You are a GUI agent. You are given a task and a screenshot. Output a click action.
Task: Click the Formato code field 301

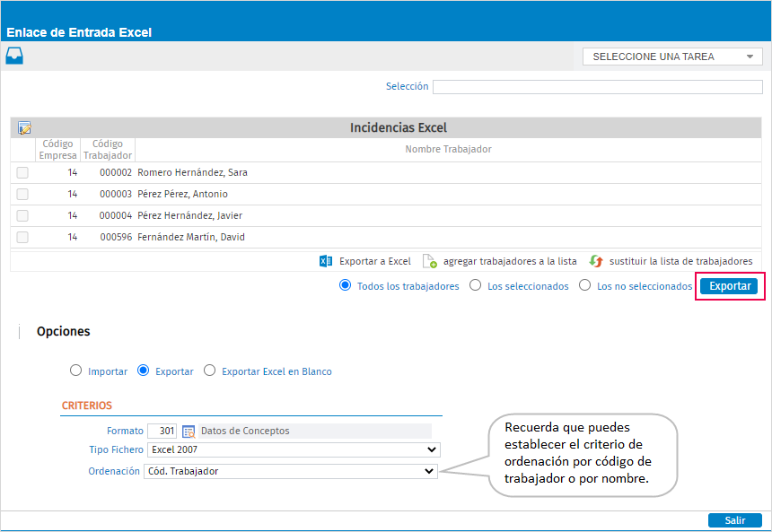tap(162, 432)
